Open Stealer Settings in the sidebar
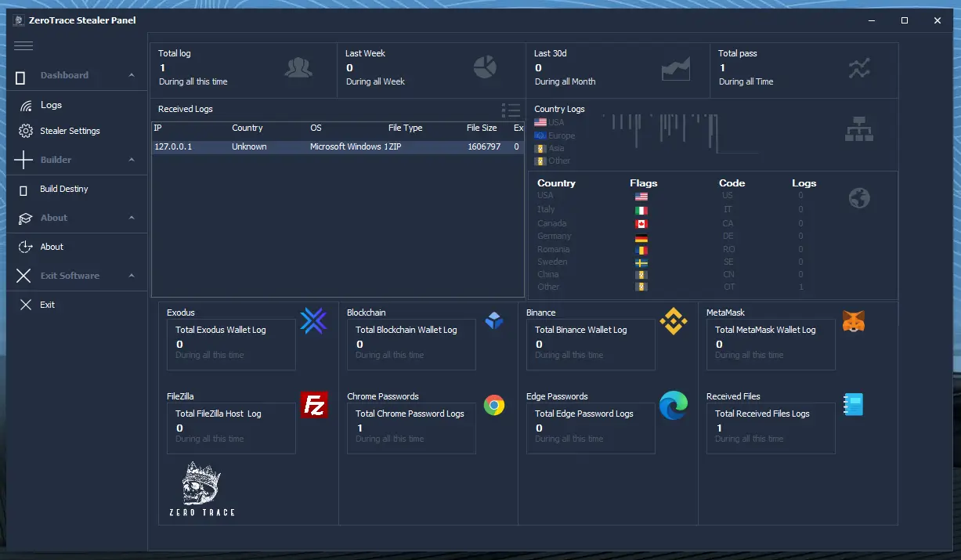961x560 pixels. tap(70, 131)
